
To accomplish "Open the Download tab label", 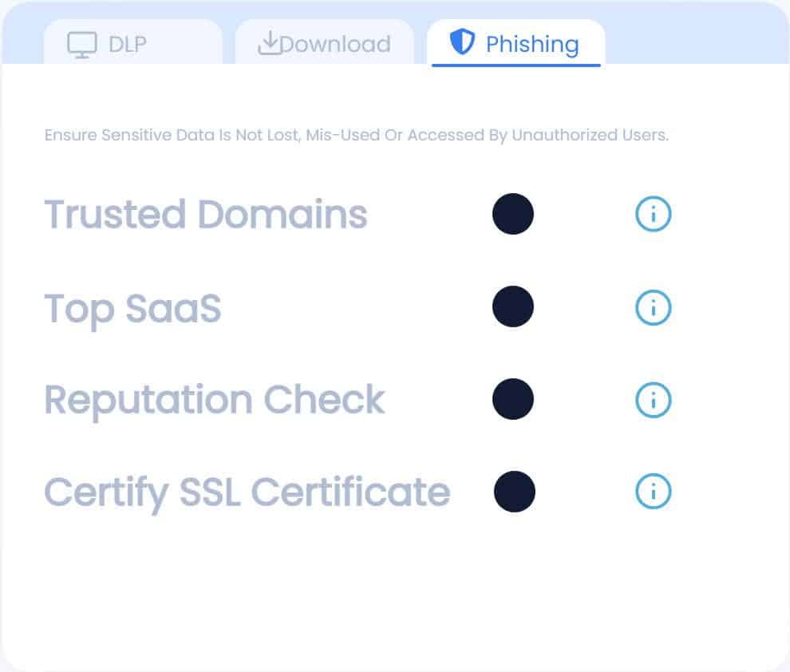I will coord(335,45).
